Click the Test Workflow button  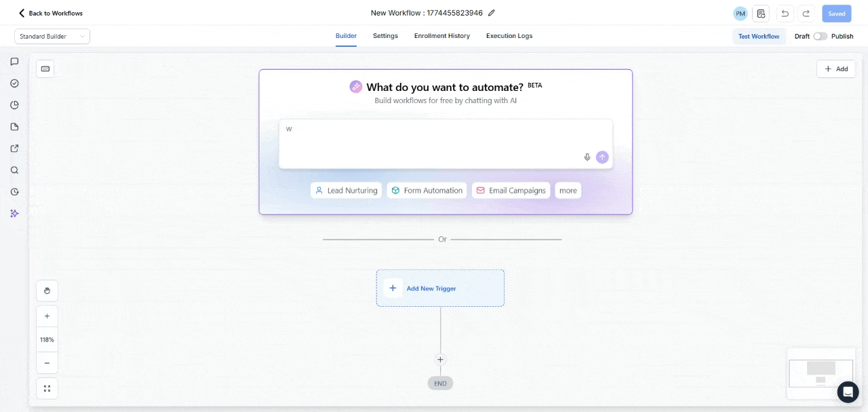(759, 36)
